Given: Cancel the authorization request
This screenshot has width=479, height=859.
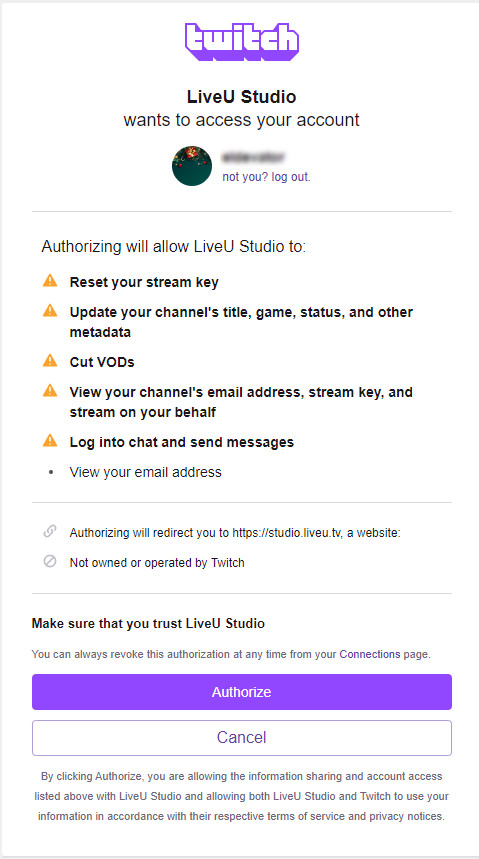Looking at the screenshot, I should 242,737.
